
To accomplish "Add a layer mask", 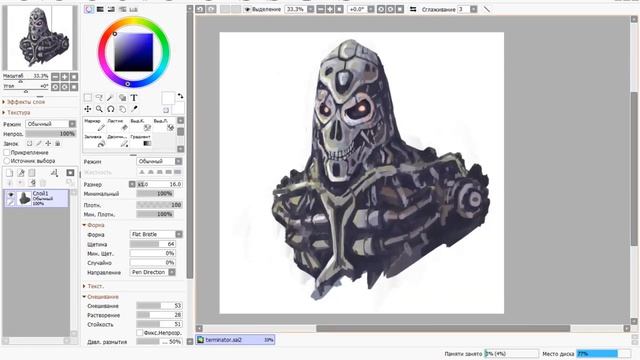I will pyautogui.click(x=70, y=173).
